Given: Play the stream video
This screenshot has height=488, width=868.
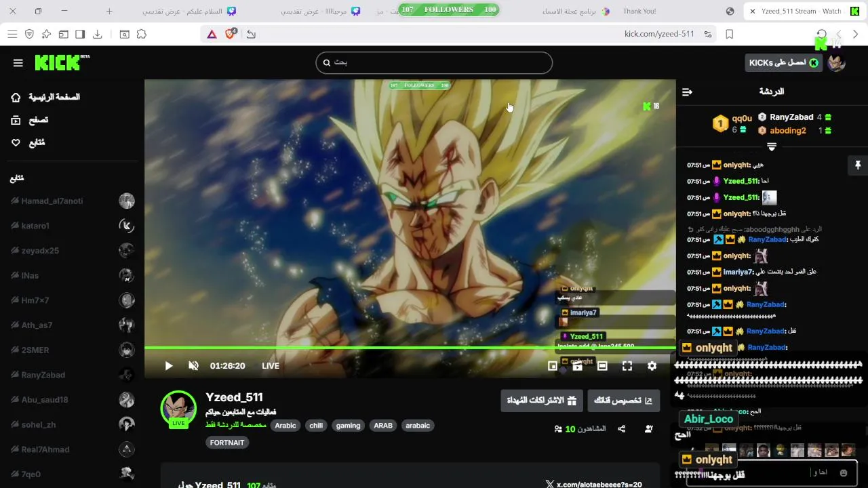Looking at the screenshot, I should (168, 366).
